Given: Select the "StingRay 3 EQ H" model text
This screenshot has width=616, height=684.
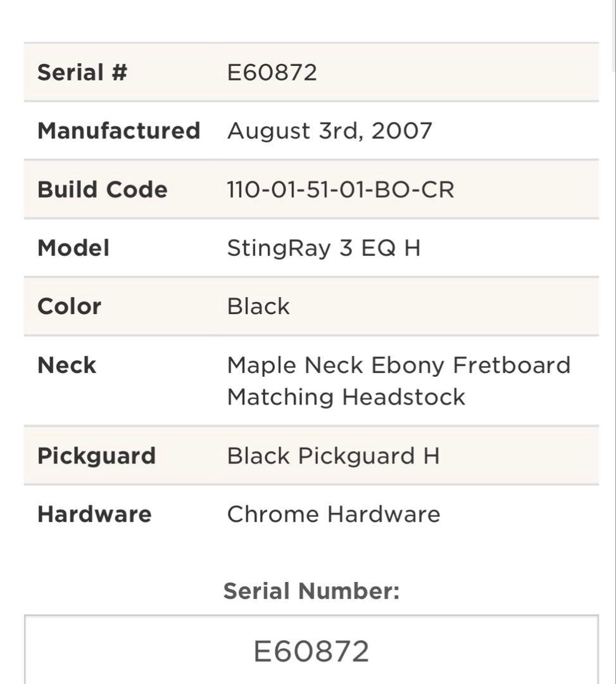Looking at the screenshot, I should [x=324, y=248].
